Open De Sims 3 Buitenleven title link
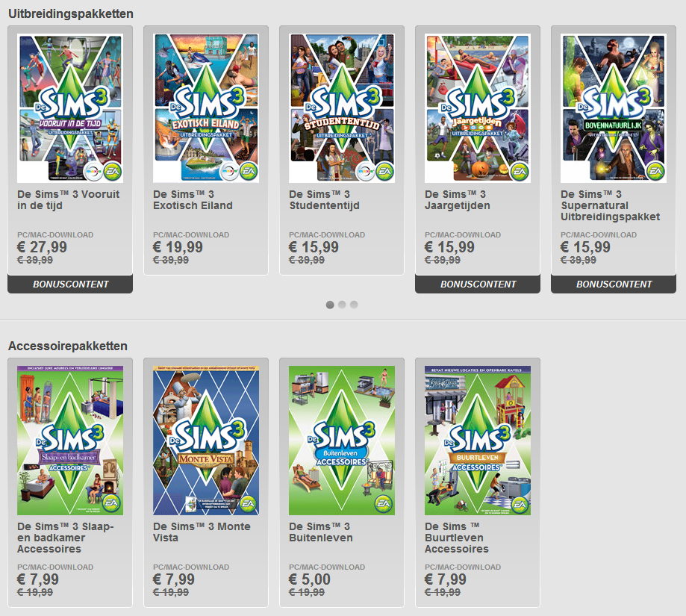The image size is (686, 616). (x=321, y=532)
